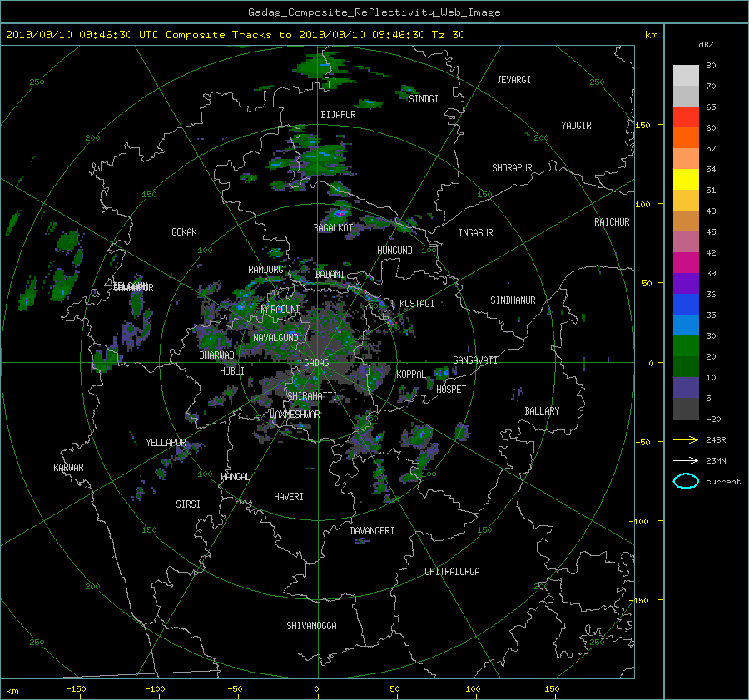
Task: Click the SINDHANUR label
Action: (513, 300)
